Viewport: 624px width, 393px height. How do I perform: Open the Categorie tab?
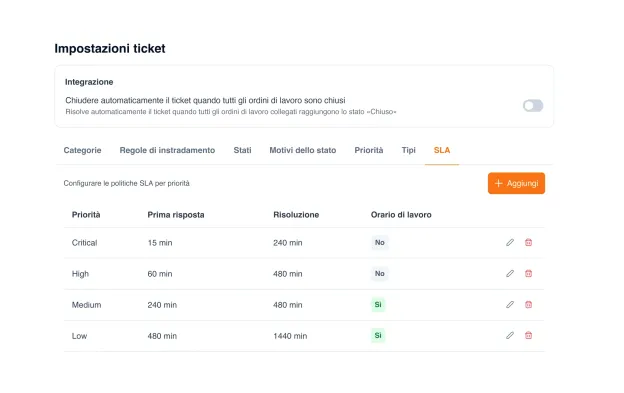82,150
